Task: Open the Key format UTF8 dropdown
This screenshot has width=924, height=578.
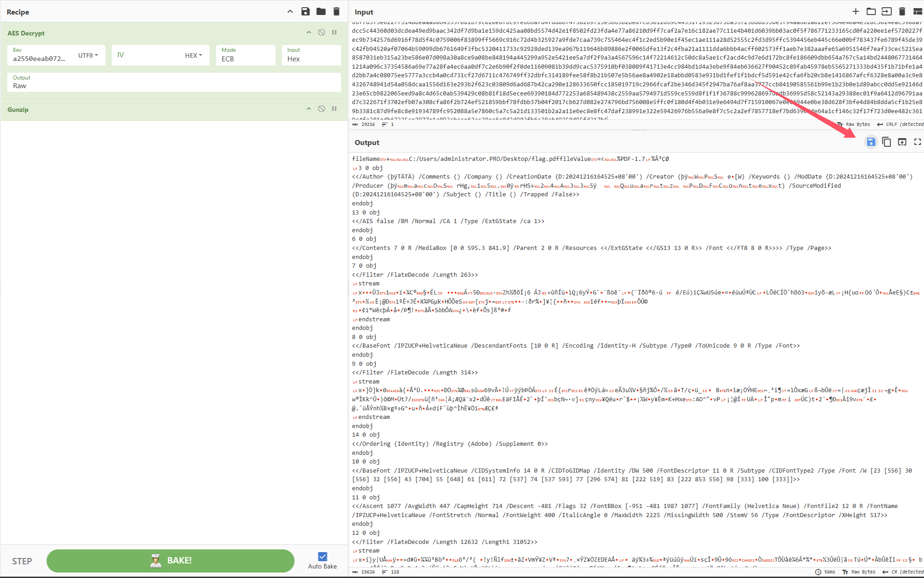Action: click(x=88, y=55)
